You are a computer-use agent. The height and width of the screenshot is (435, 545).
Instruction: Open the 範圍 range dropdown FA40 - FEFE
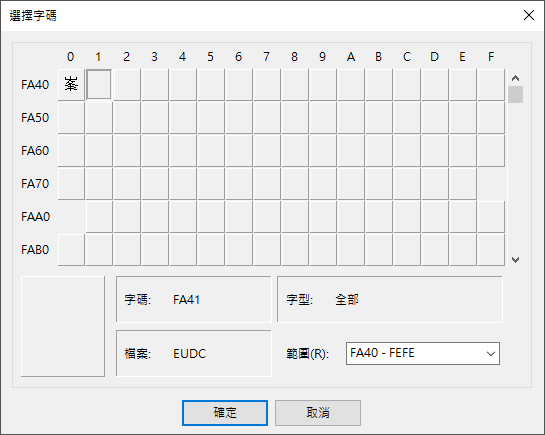(x=423, y=353)
